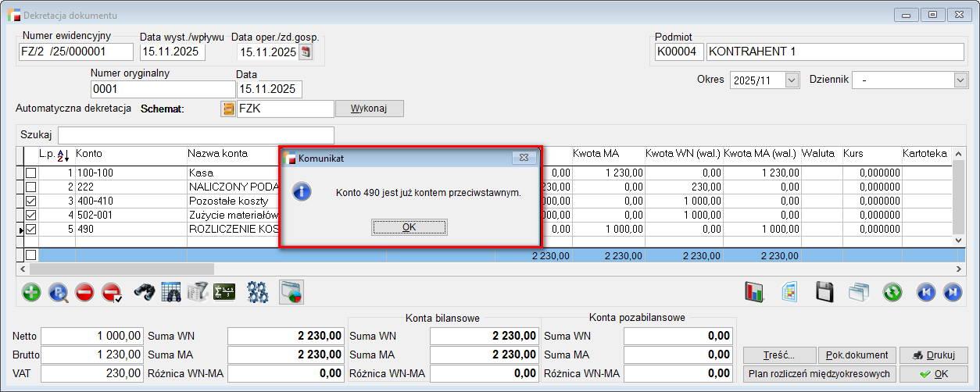Image resolution: width=980 pixels, height=392 pixels.
Task: Click the Konto column header
Action: 89,154
